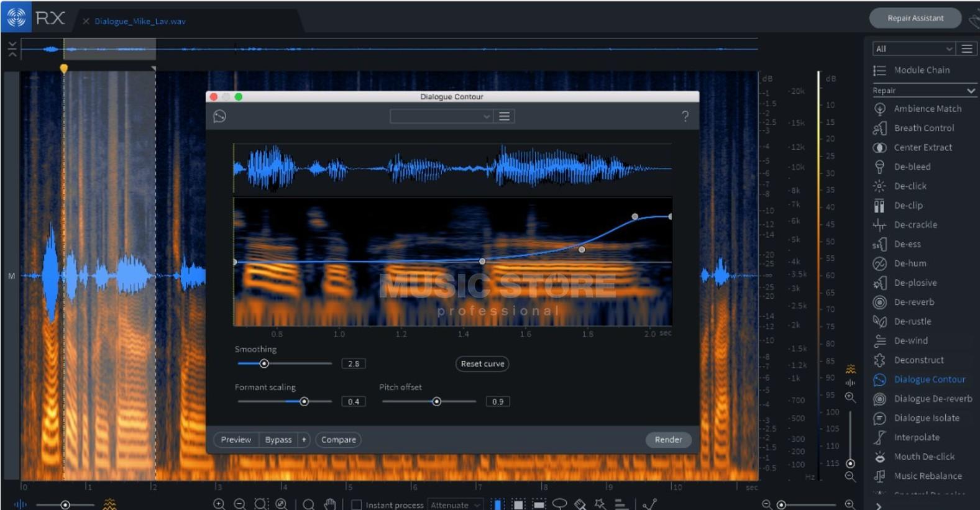
Task: Expand the Repair category dropdown
Action: point(924,91)
